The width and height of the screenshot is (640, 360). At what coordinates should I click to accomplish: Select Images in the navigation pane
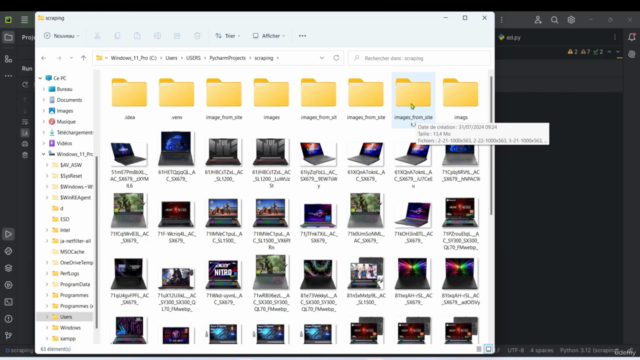(x=64, y=111)
